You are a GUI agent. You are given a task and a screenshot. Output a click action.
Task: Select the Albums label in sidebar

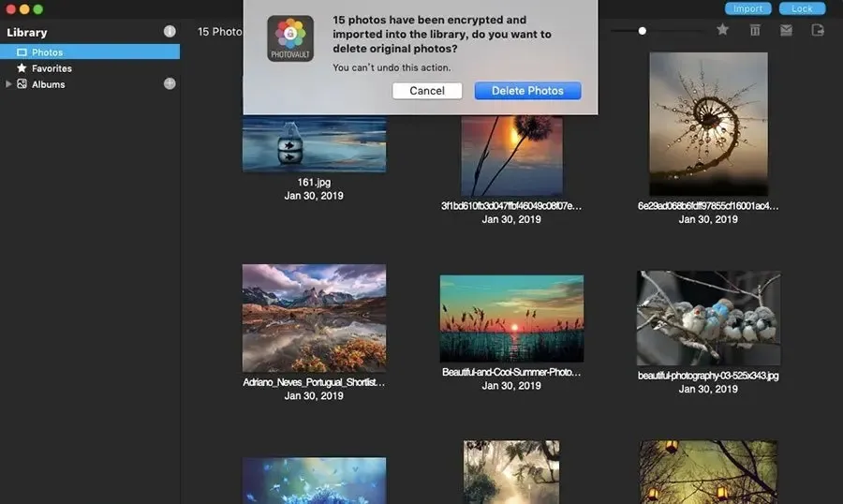[49, 84]
